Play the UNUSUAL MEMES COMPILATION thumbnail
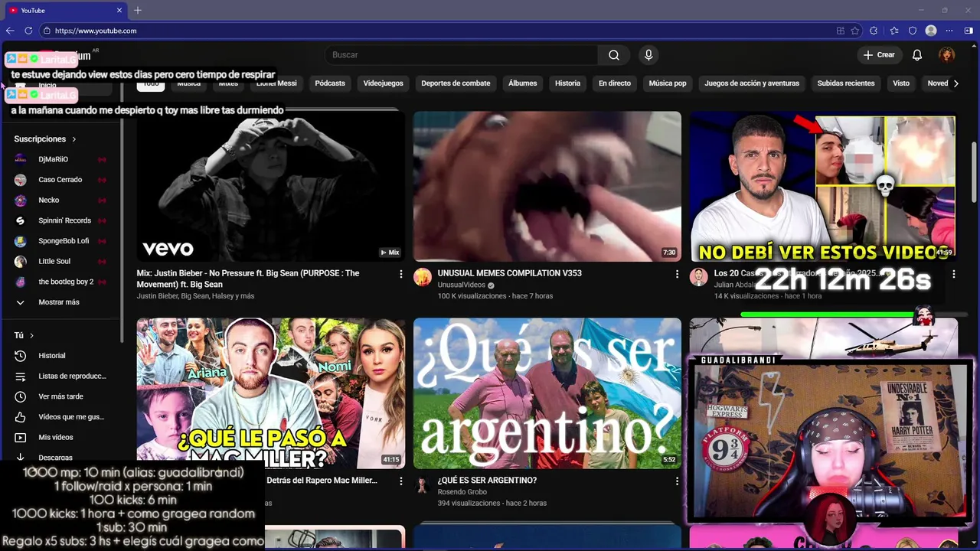 547,187
